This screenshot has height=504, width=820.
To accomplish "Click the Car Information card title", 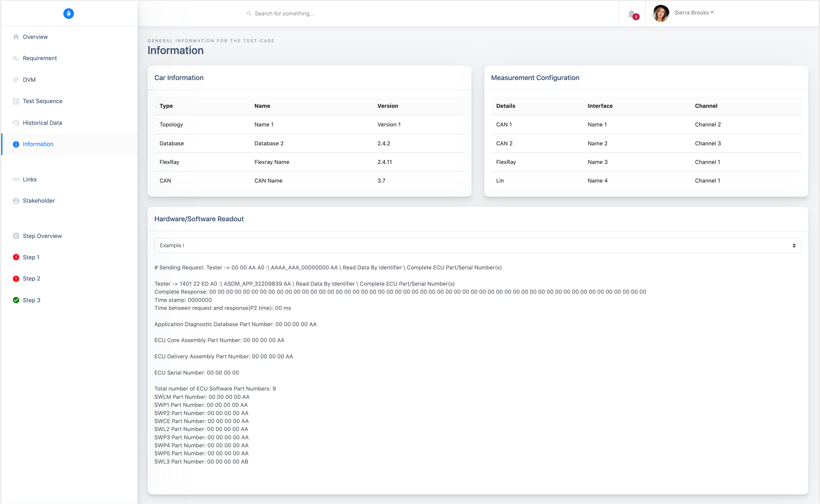I will [179, 78].
